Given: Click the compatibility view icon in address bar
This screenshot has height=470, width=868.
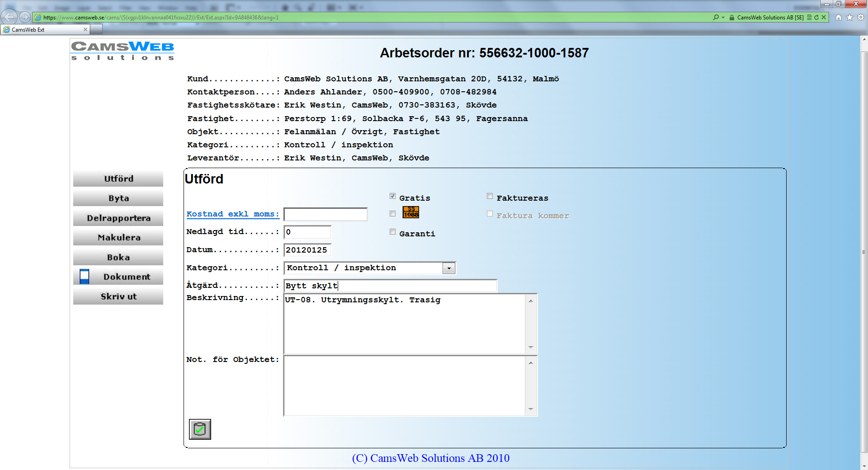Looking at the screenshot, I should (809, 18).
